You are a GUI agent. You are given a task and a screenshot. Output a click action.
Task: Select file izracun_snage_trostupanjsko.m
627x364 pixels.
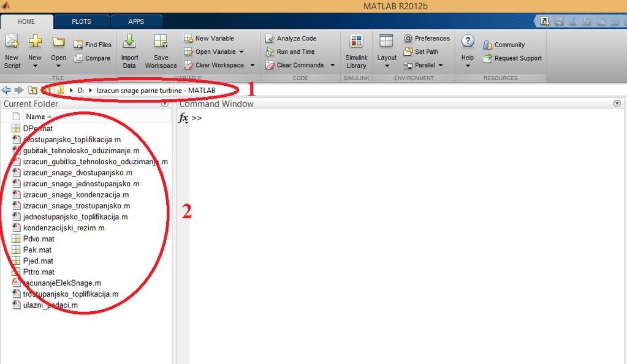[77, 206]
